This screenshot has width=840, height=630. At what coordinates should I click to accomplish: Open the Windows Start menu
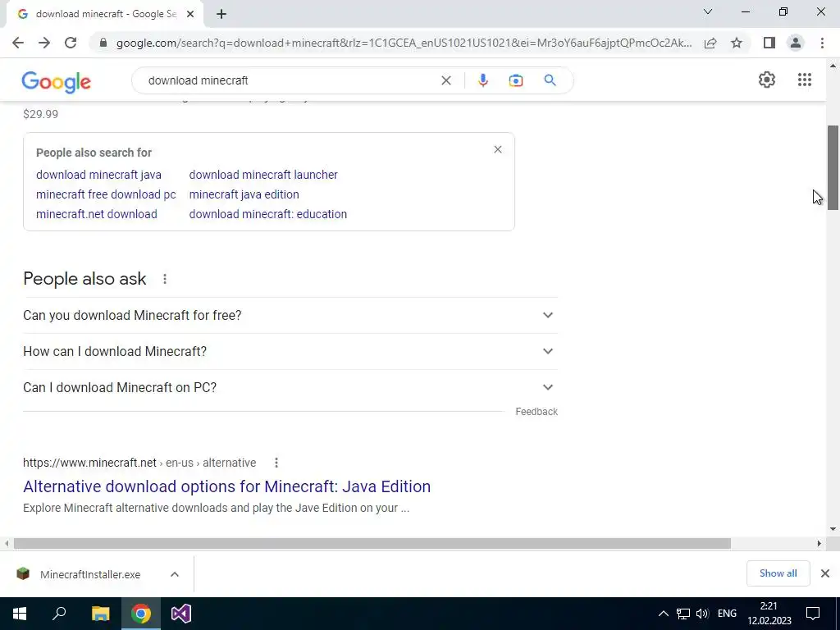[x=20, y=614]
